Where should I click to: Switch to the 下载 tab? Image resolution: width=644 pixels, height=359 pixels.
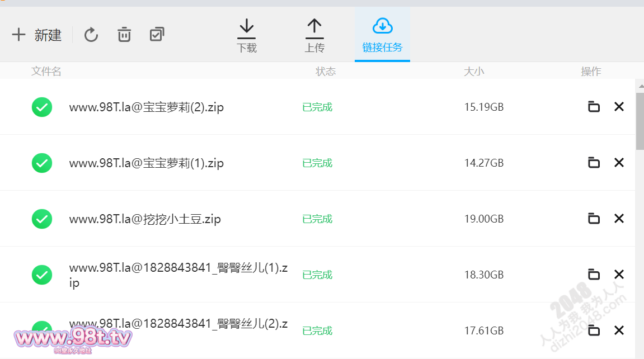[x=247, y=36]
